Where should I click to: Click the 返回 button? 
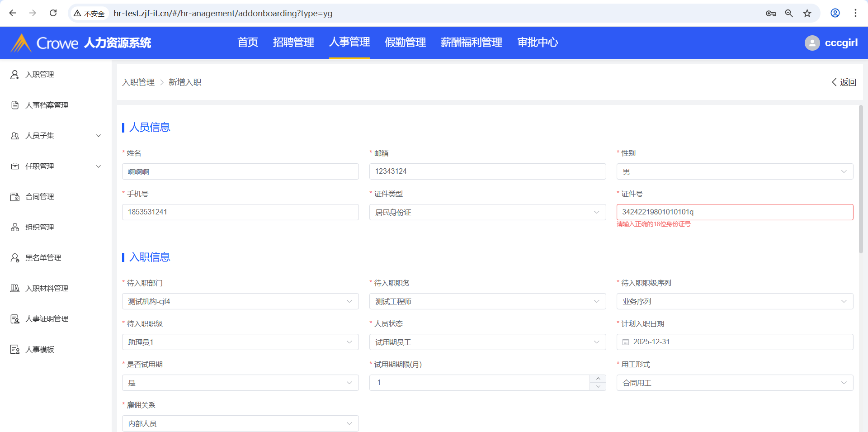(844, 82)
